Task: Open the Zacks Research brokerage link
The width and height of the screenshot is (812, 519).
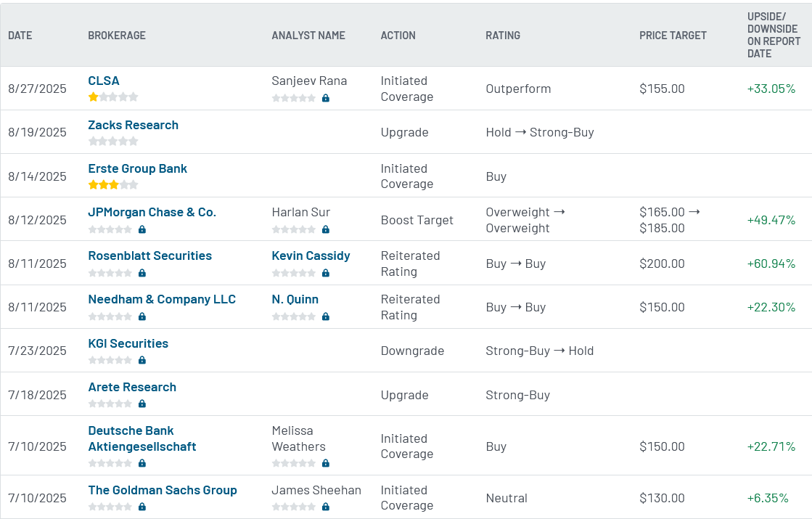Action: coord(133,125)
